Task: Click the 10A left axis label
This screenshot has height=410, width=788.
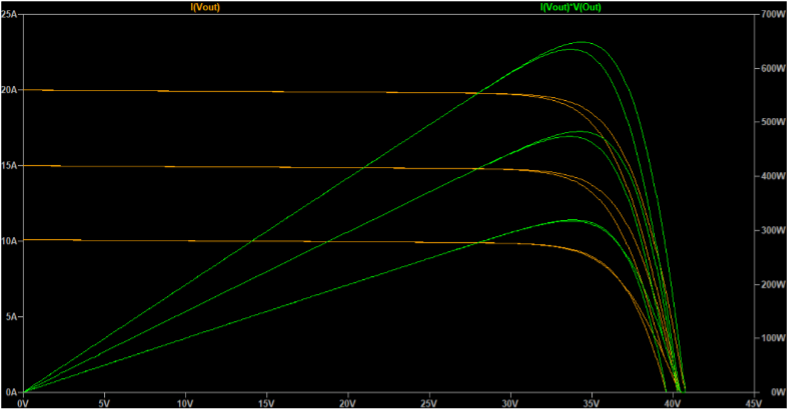Action: (9, 241)
